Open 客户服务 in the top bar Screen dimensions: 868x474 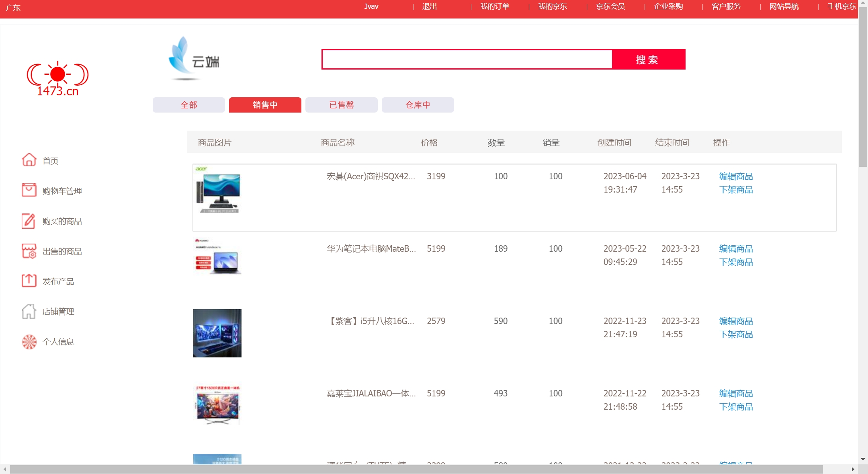click(726, 6)
